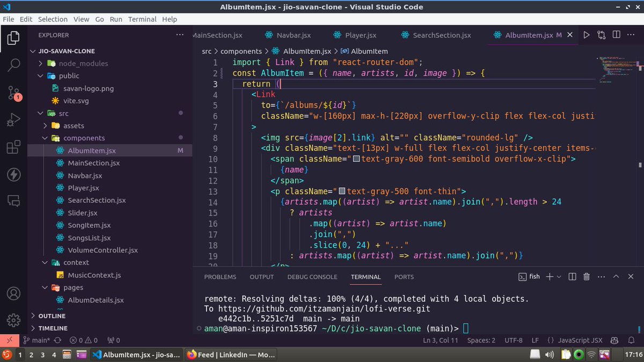This screenshot has height=362, width=644.
Task: Switch to the Navbar.jsx editor tab
Action: (x=288, y=35)
